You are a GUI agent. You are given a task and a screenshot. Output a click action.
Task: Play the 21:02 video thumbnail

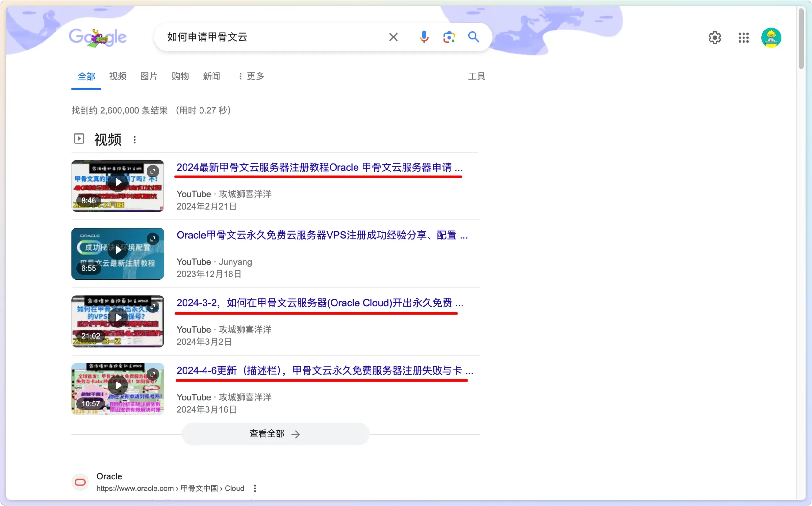tap(118, 321)
